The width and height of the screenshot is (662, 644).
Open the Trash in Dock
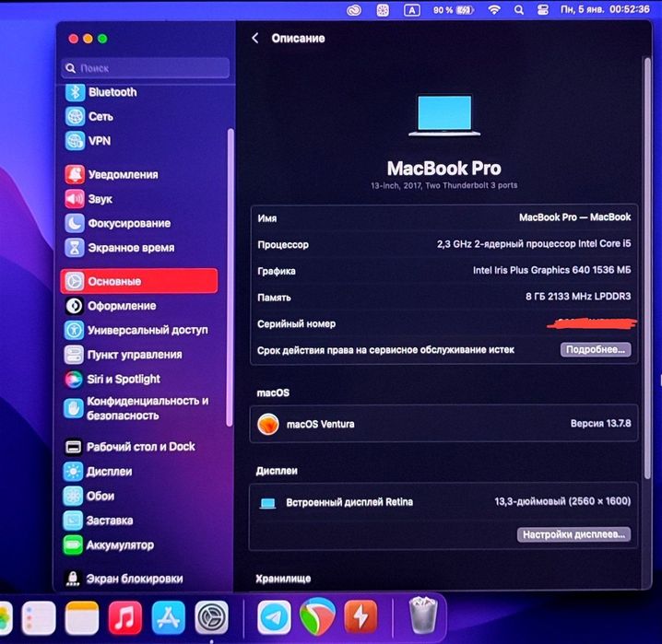pos(422,616)
